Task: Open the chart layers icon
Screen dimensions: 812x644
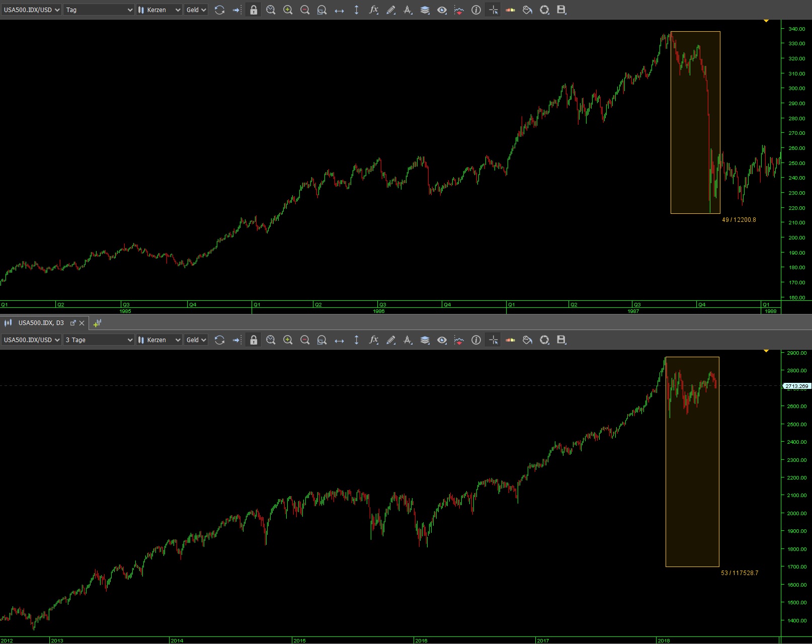Action: pyautogui.click(x=425, y=10)
